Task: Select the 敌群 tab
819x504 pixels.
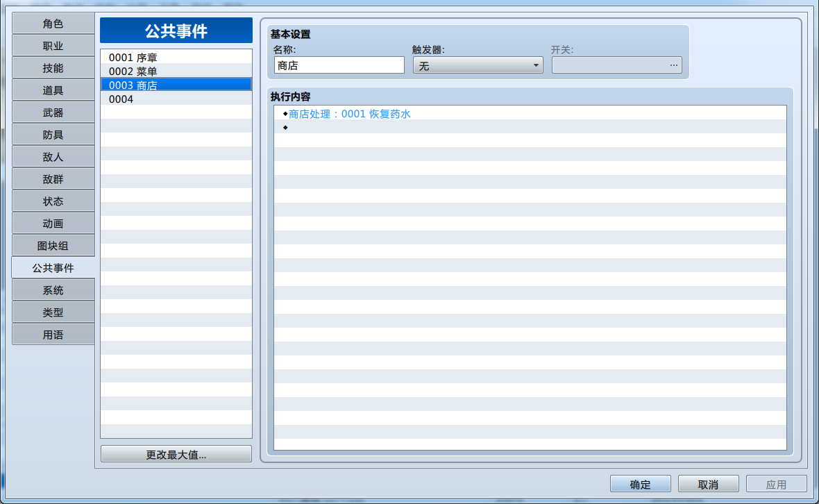Action: coord(53,179)
